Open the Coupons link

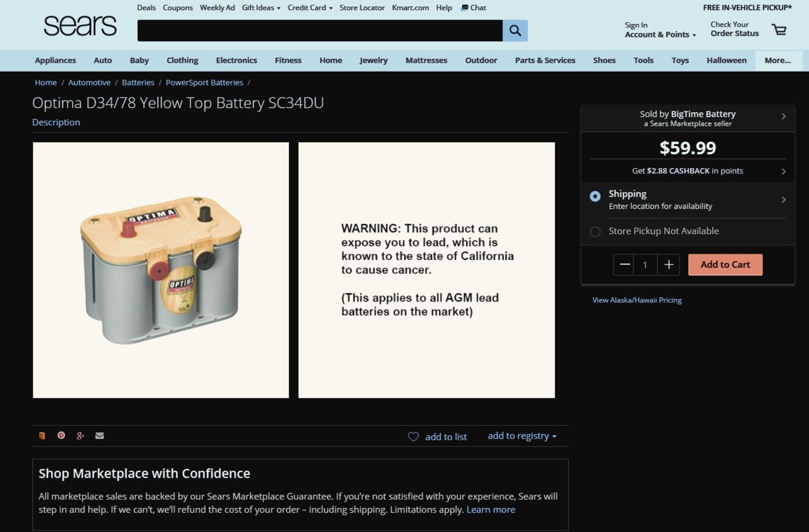178,8
